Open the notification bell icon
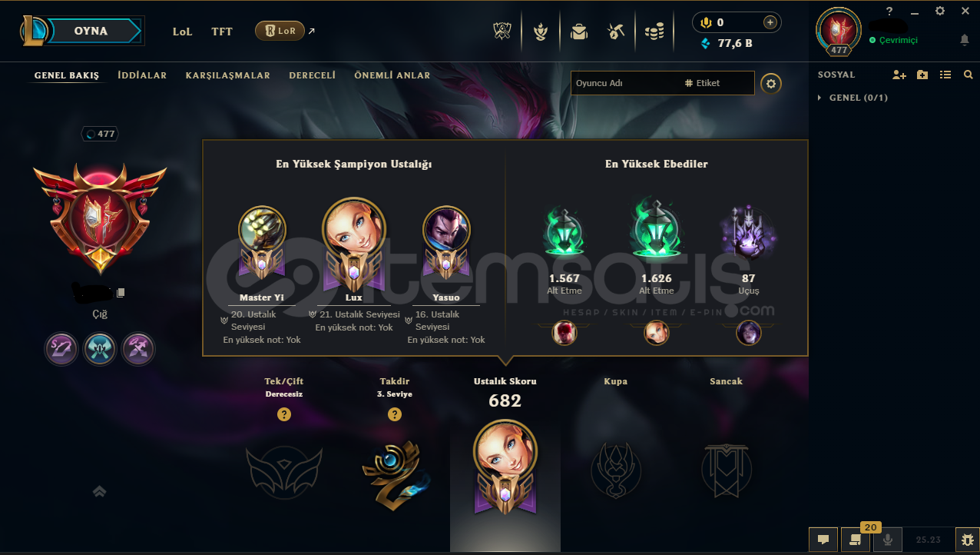980x555 pixels. [965, 39]
